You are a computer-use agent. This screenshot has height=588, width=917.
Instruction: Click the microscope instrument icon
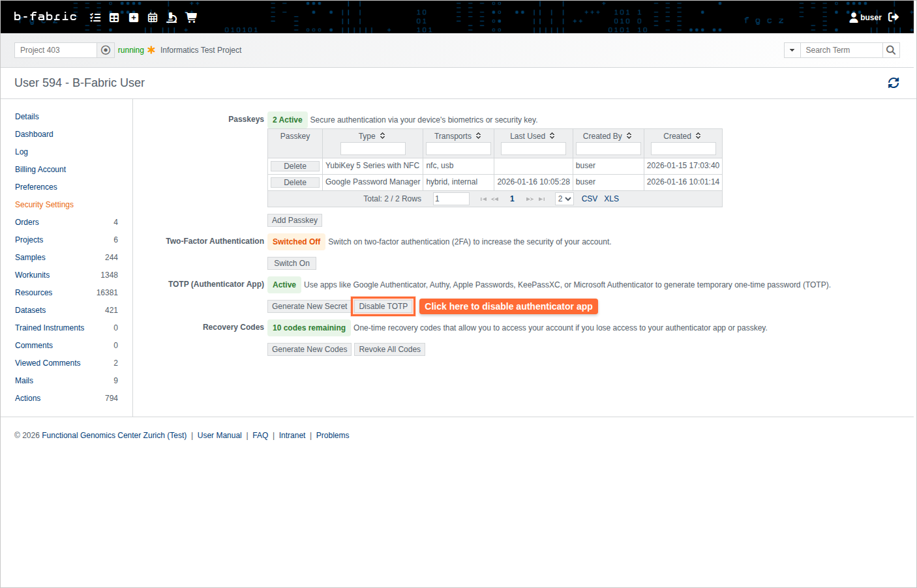[x=172, y=18]
